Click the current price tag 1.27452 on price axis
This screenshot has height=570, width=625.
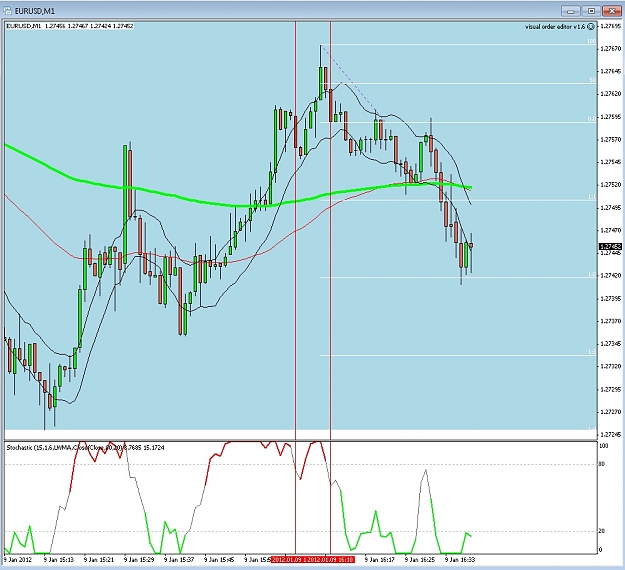coord(610,246)
